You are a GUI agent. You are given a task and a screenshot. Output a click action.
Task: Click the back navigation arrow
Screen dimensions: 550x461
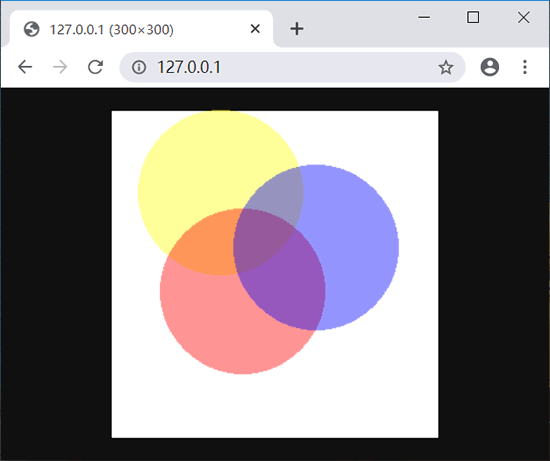tap(25, 67)
